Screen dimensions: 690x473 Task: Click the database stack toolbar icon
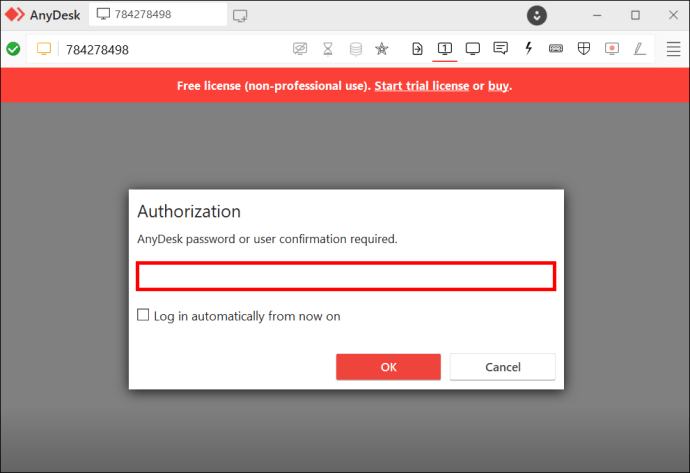356,49
